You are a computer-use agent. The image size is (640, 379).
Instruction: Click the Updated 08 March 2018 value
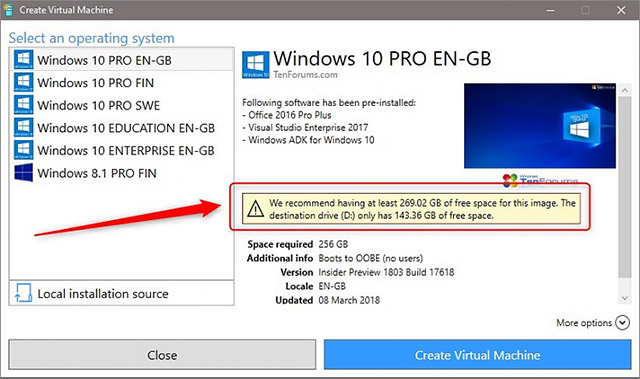(349, 300)
